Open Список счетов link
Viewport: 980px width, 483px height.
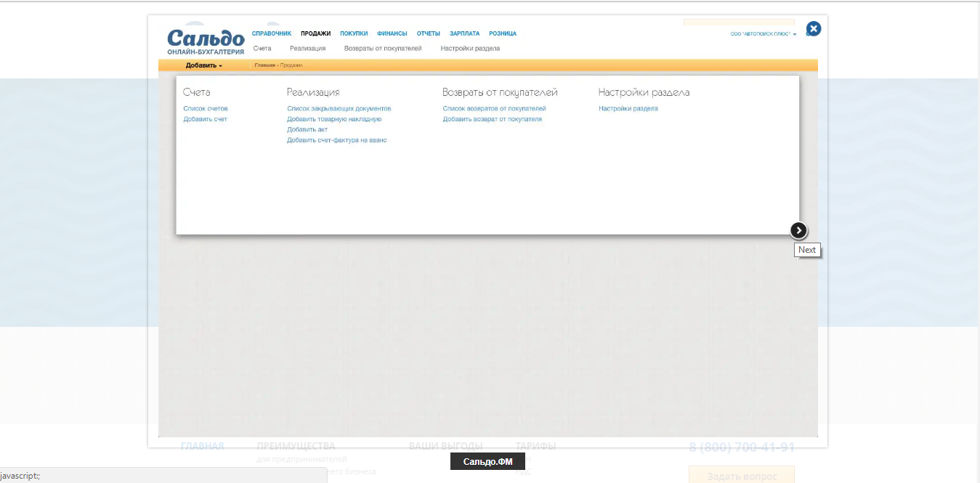click(206, 109)
